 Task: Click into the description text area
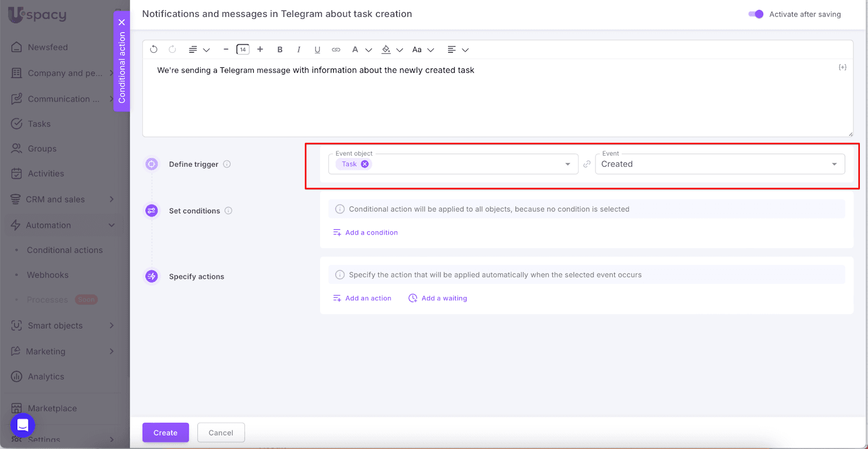pos(488,98)
